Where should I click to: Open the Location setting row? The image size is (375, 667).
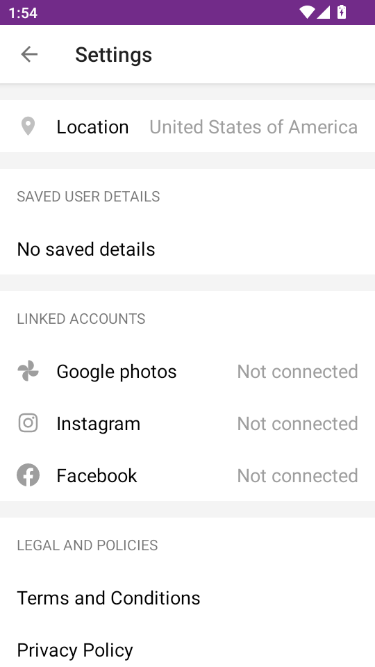188,126
